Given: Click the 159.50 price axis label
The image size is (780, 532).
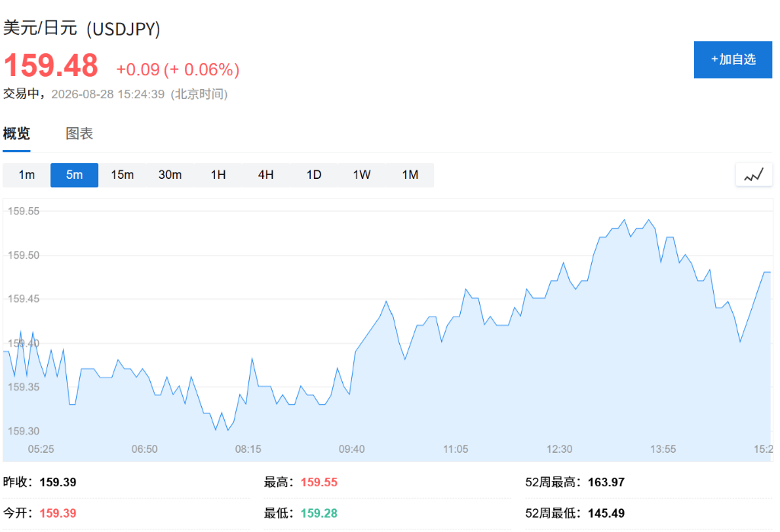Looking at the screenshot, I should click(24, 255).
